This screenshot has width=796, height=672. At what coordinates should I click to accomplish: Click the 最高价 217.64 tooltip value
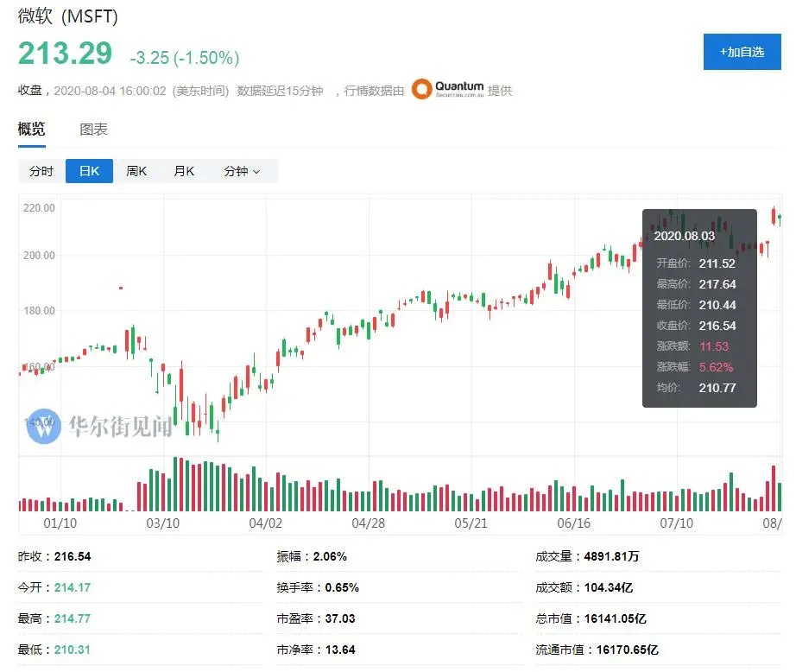(717, 284)
